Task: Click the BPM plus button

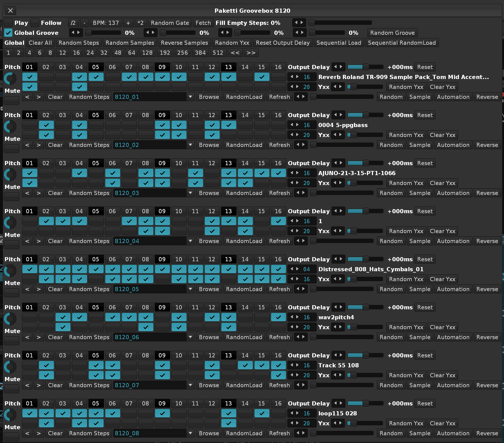Action: click(x=128, y=23)
